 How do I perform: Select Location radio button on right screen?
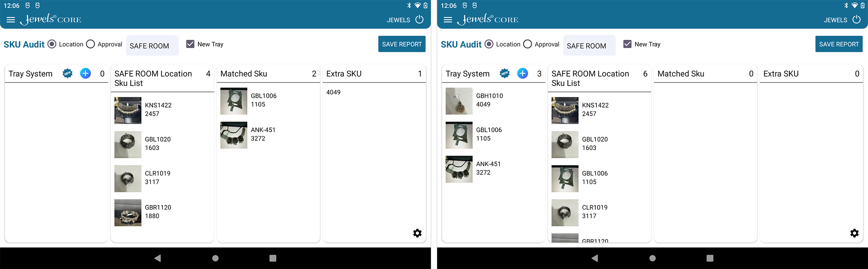pyautogui.click(x=489, y=44)
